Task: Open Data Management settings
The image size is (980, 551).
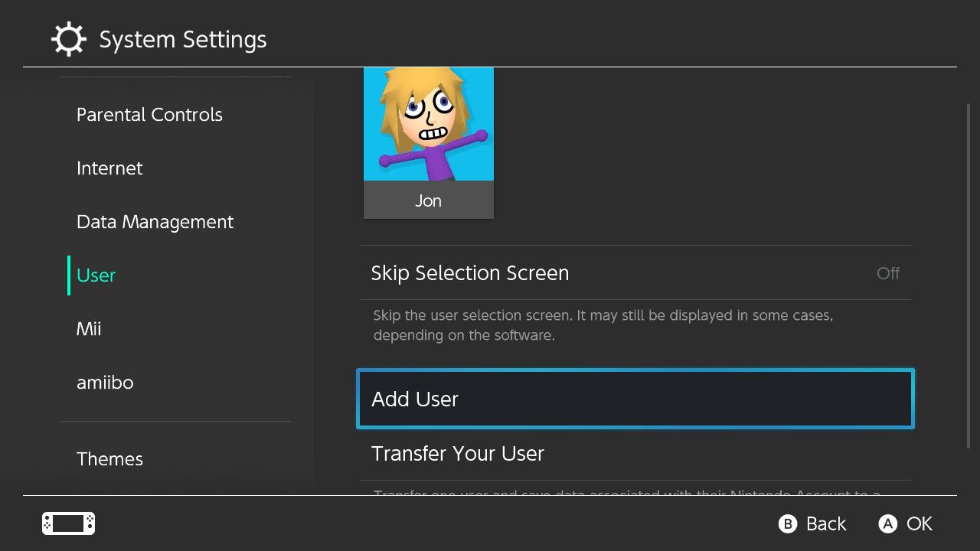Action: coord(155,221)
